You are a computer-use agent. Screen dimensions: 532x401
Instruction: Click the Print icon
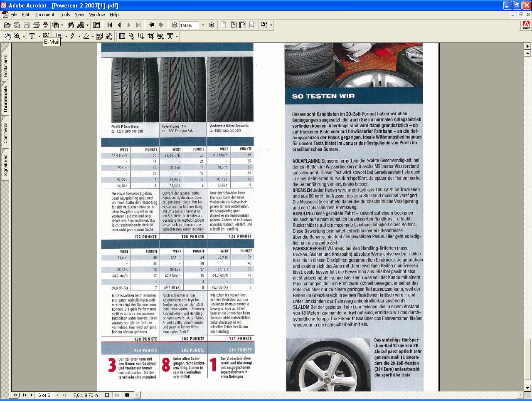coord(36,25)
